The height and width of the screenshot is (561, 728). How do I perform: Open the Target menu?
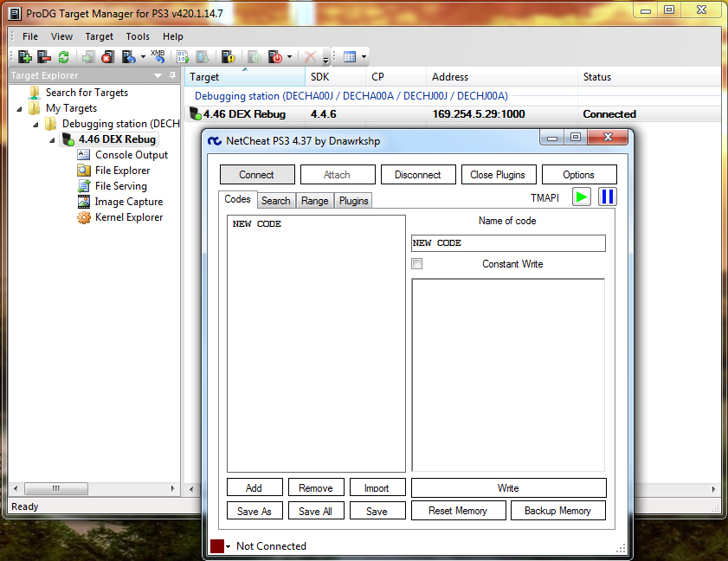coord(99,36)
